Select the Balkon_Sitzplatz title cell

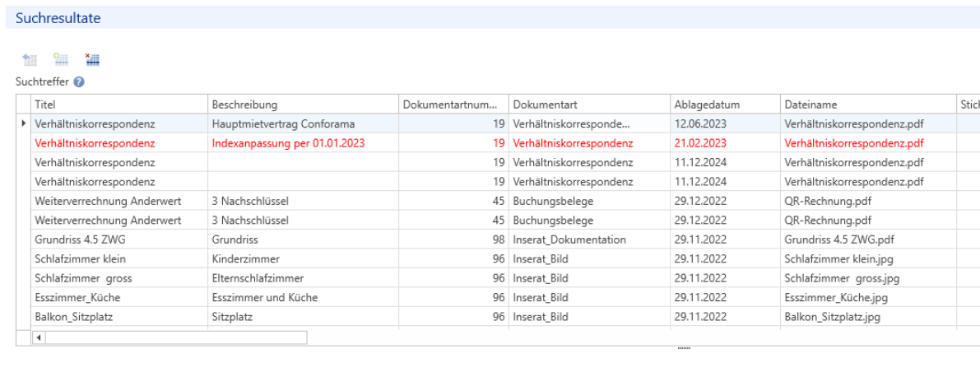tap(119, 317)
